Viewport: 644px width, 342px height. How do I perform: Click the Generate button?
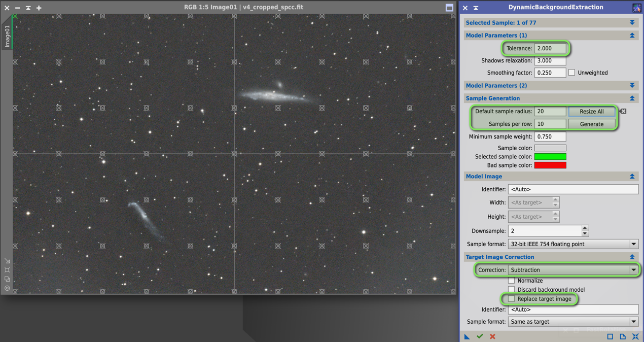pos(592,124)
